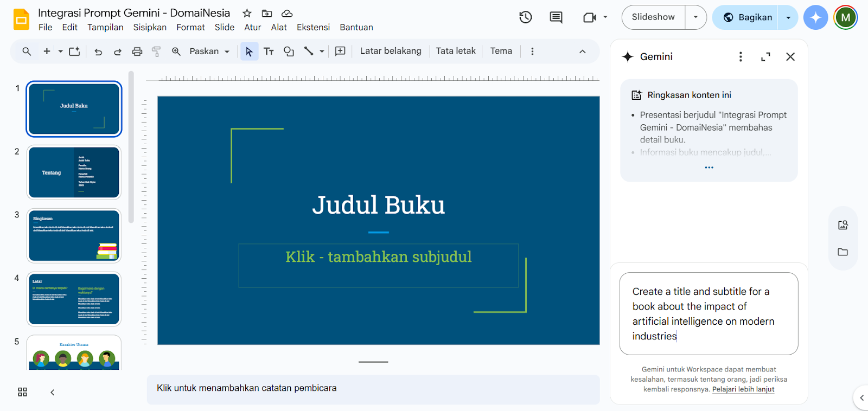
Task: Click the undo arrow
Action: 98,52
